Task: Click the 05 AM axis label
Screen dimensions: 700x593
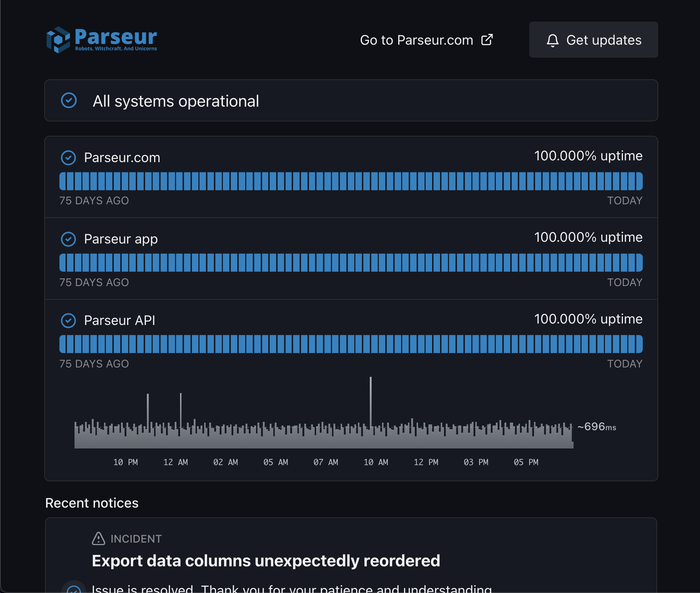Action: 276,462
